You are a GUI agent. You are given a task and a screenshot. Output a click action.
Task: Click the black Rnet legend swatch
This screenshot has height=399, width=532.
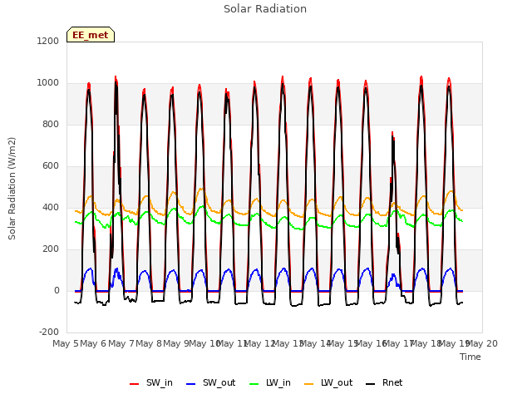[x=371, y=384]
